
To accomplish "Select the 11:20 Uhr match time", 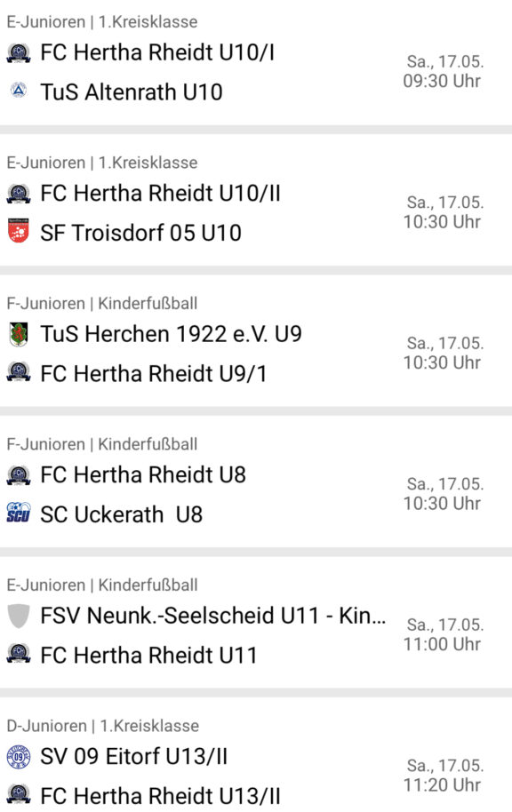I will pyautogui.click(x=442, y=785).
